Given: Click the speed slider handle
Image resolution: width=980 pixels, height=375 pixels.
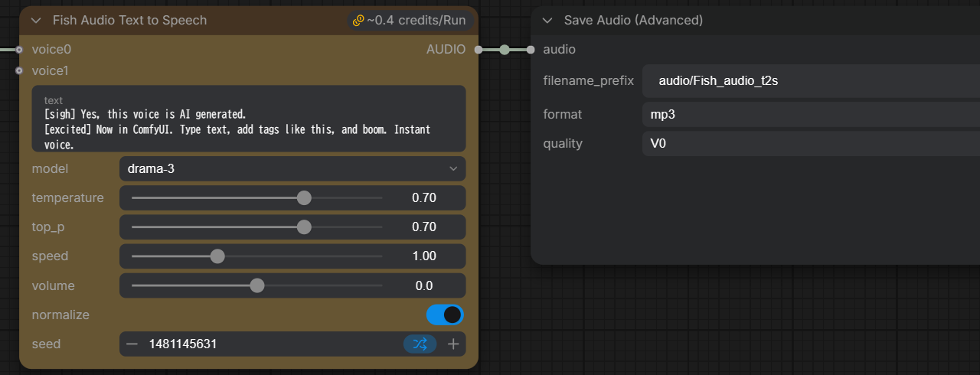Looking at the screenshot, I should (x=217, y=256).
